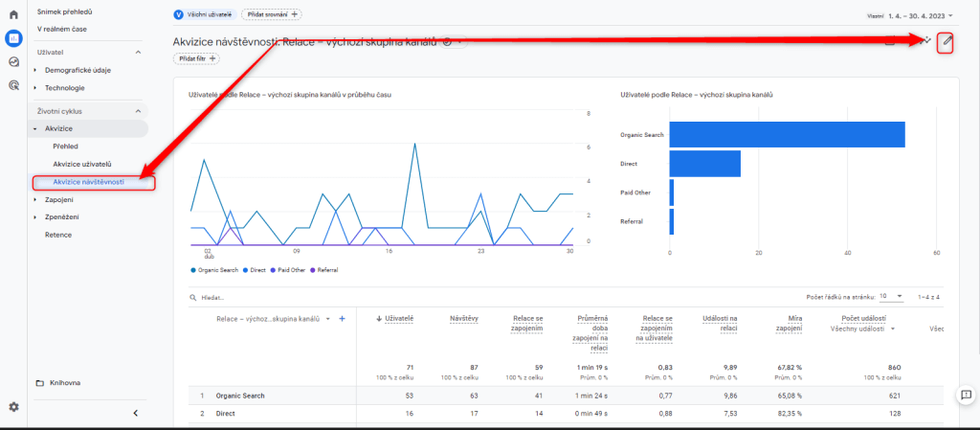Click the Přidat filtr button
This screenshot has width=980, height=430.
click(x=196, y=58)
